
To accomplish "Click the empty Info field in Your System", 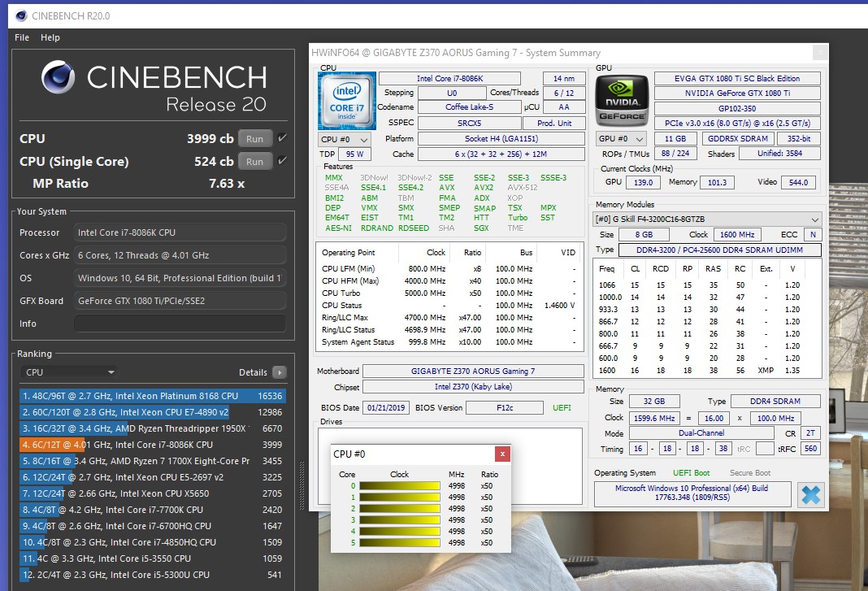I will pyautogui.click(x=180, y=324).
